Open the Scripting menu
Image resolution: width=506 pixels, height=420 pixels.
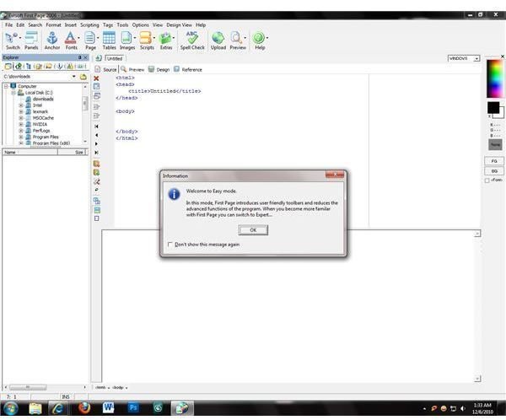[89, 24]
